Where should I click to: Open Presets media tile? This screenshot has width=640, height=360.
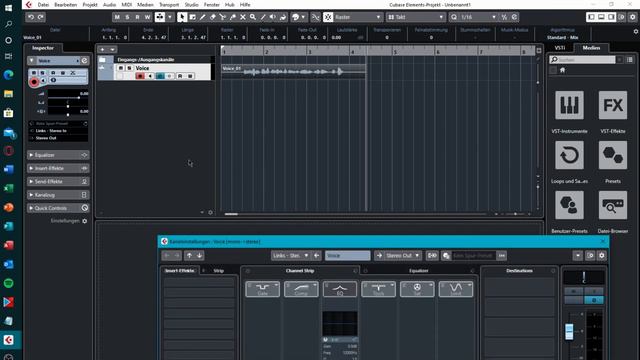coord(613,155)
